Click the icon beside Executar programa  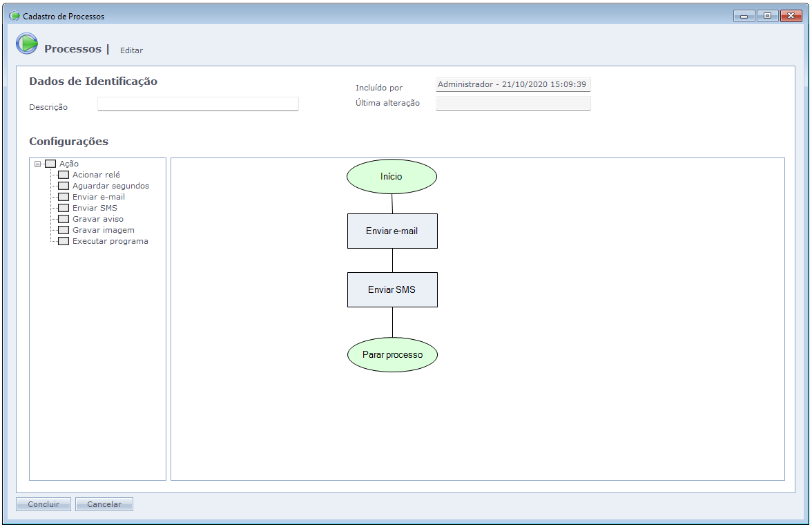[64, 241]
